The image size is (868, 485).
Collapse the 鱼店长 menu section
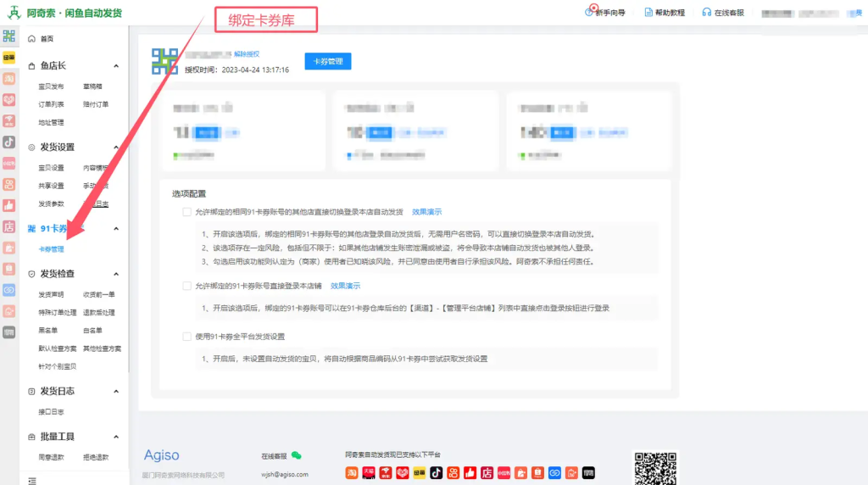point(116,66)
